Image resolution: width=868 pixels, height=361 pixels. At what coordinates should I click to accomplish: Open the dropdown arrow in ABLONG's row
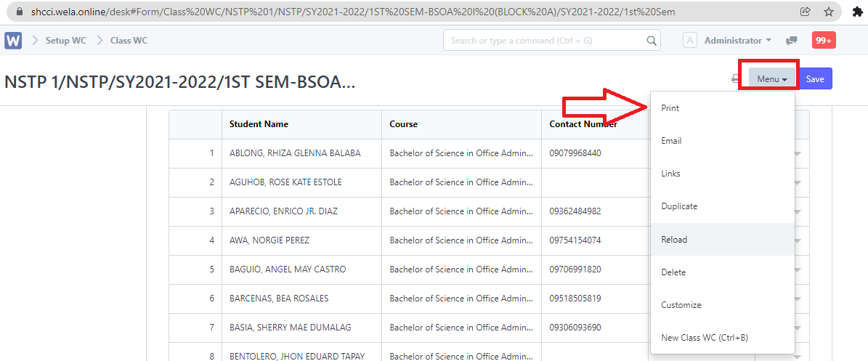point(798,154)
